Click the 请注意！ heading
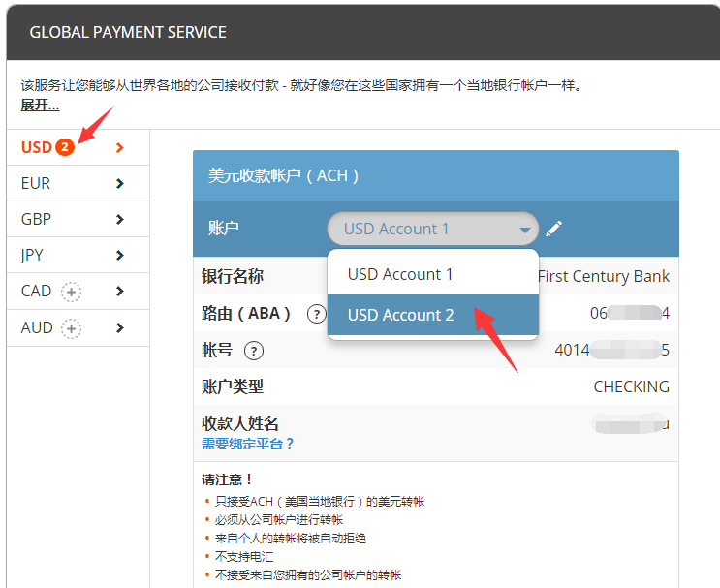Screen dimensions: 720x588 [x=227, y=480]
